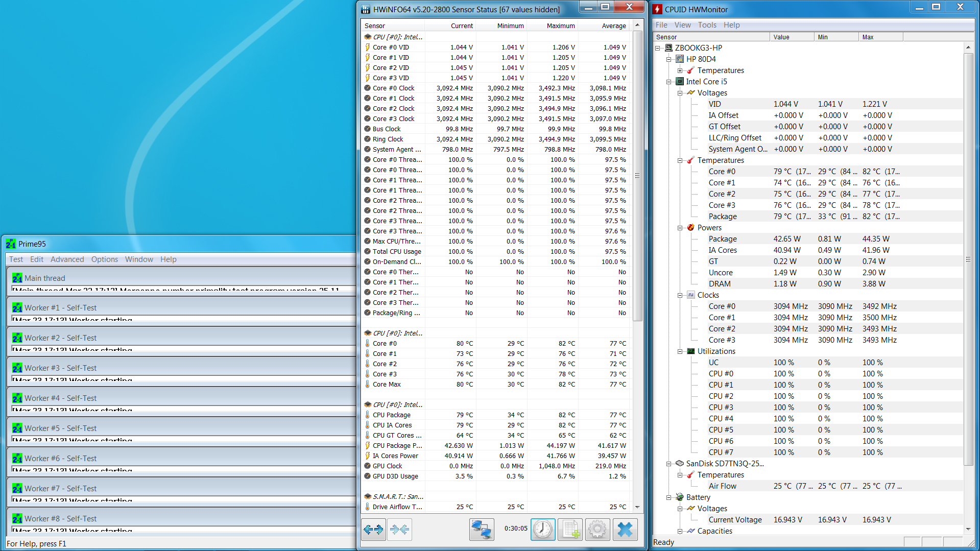Click icon beside Utilizations node
The image size is (980, 551).
[691, 351]
